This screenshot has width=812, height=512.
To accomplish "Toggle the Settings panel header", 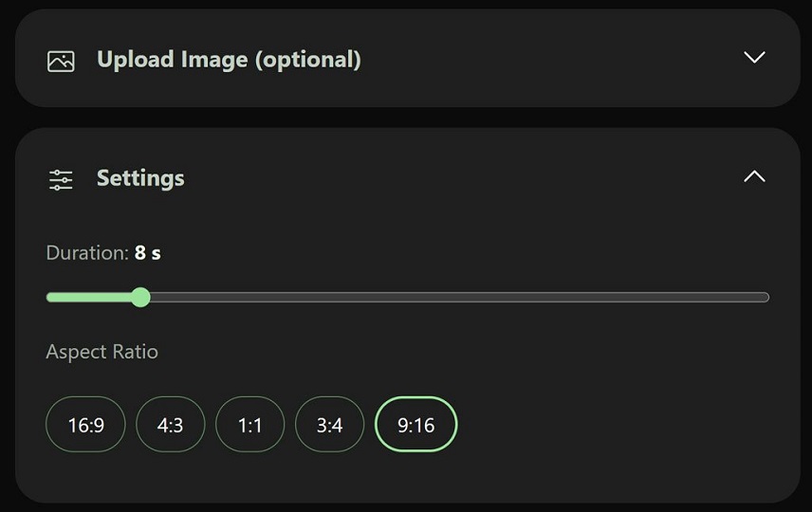I will pos(408,177).
